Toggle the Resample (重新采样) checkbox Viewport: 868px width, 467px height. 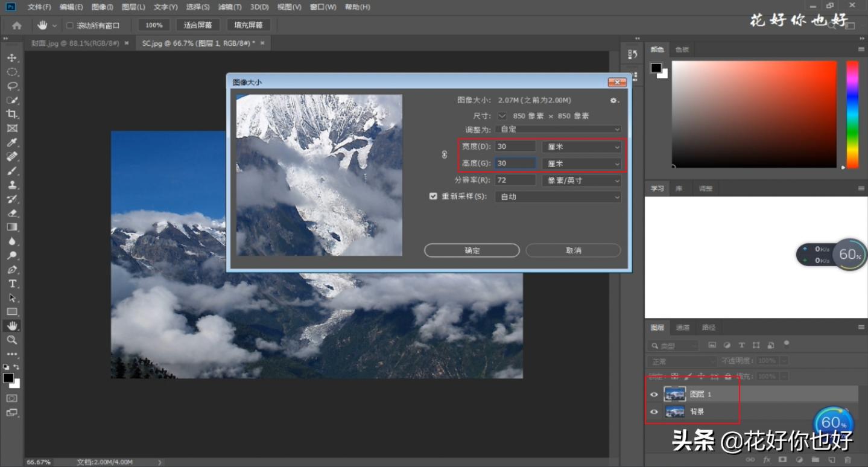tap(433, 196)
